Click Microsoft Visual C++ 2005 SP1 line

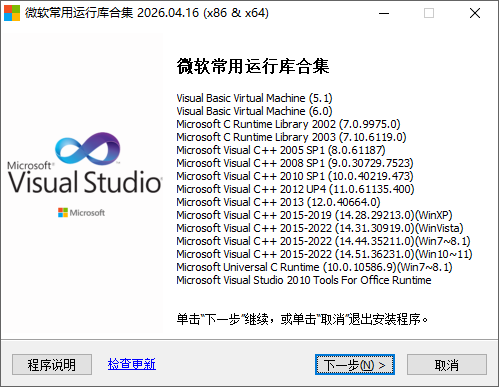pos(281,150)
